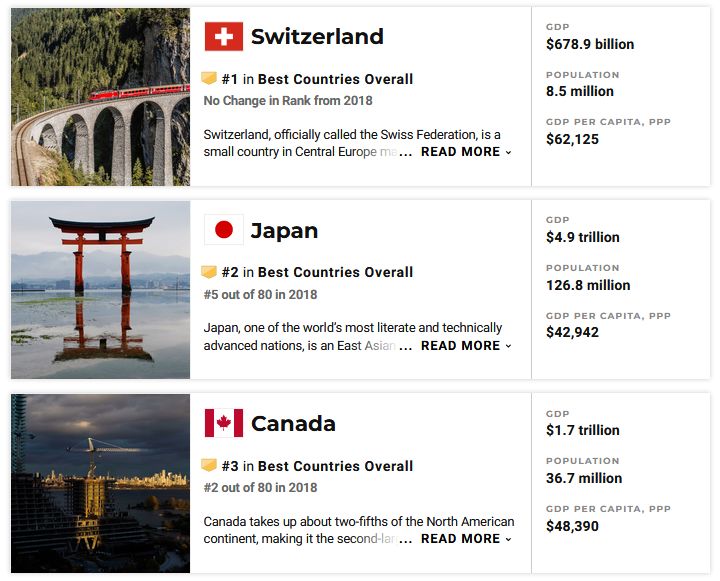Click Japan's population value 126.8 million
720x581 pixels.
(x=588, y=285)
